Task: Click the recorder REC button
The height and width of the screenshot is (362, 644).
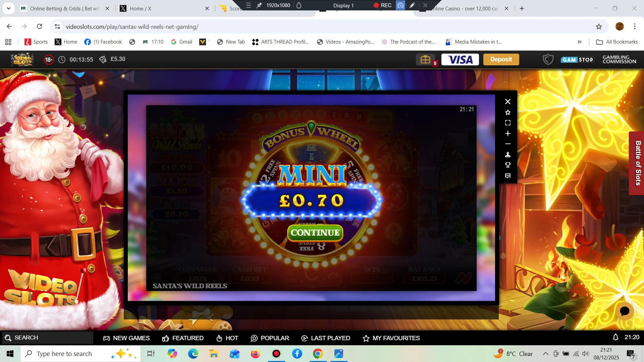Action: click(383, 5)
